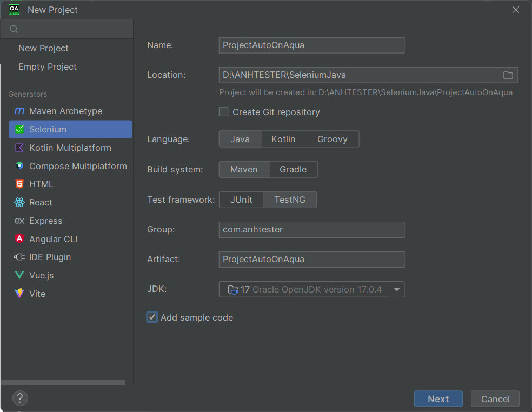Enable Create Git repository checkbox
Screen dimensions: 532x412
223,112
